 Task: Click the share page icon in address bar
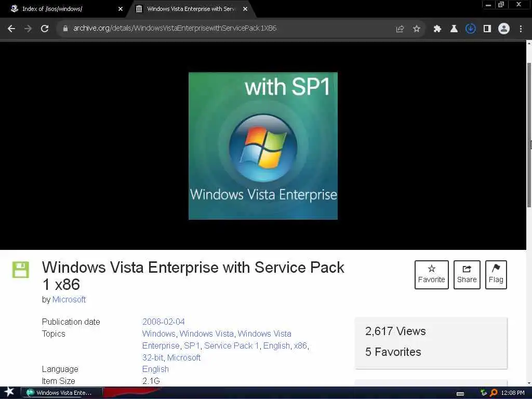[x=400, y=29]
